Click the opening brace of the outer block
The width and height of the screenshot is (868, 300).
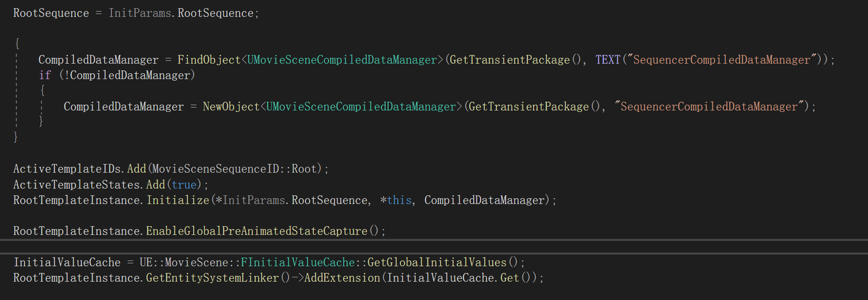coord(17,44)
